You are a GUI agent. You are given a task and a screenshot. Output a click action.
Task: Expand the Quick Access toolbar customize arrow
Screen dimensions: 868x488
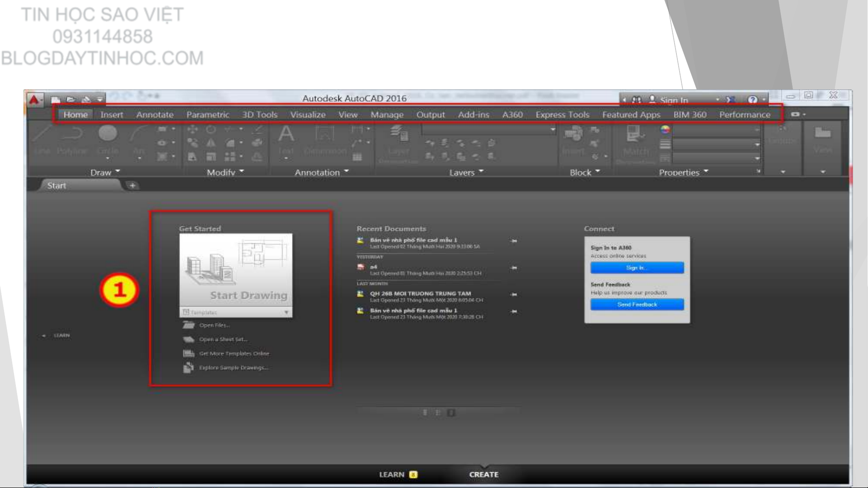click(x=99, y=99)
